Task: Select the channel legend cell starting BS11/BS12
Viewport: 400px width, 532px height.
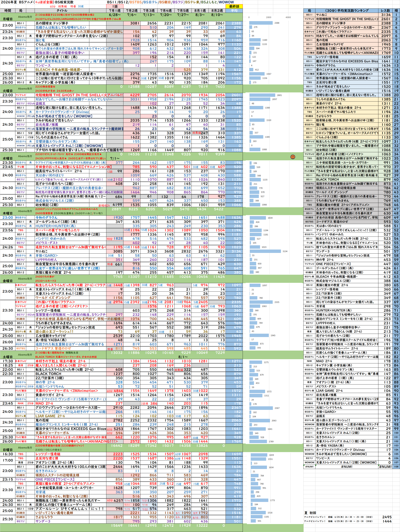Action: click(x=170, y=2)
